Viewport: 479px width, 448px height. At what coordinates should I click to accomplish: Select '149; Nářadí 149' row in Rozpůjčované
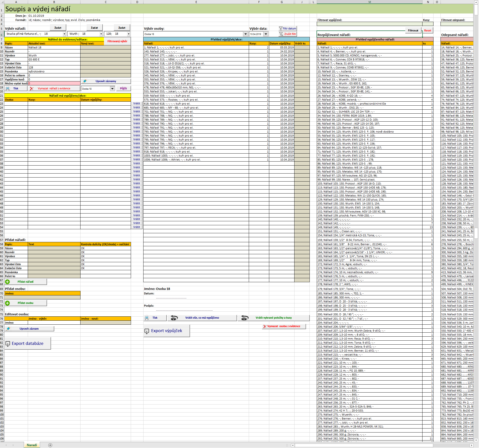(x=369, y=227)
